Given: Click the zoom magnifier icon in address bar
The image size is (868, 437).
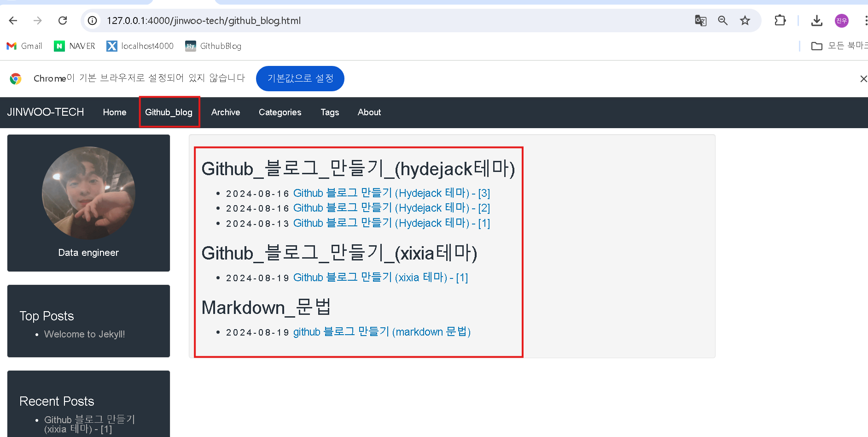Looking at the screenshot, I should click(722, 21).
